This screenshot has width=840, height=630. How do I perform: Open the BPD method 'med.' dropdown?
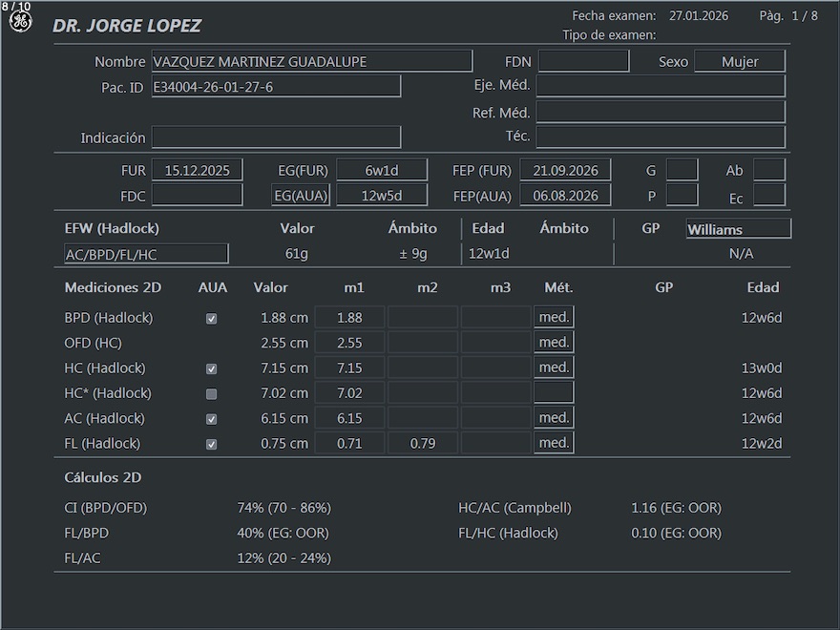(554, 317)
